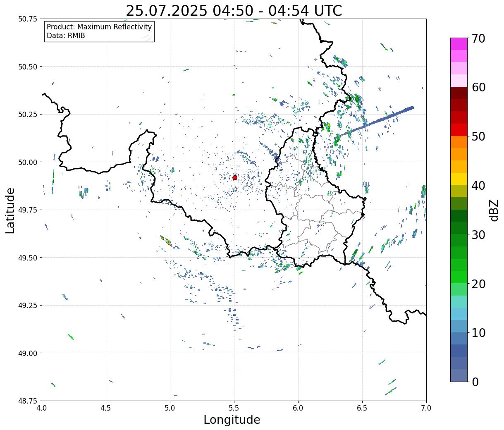Click the longitude tick label 4.5
Viewport: 504px width, 430px height.
tap(106, 408)
